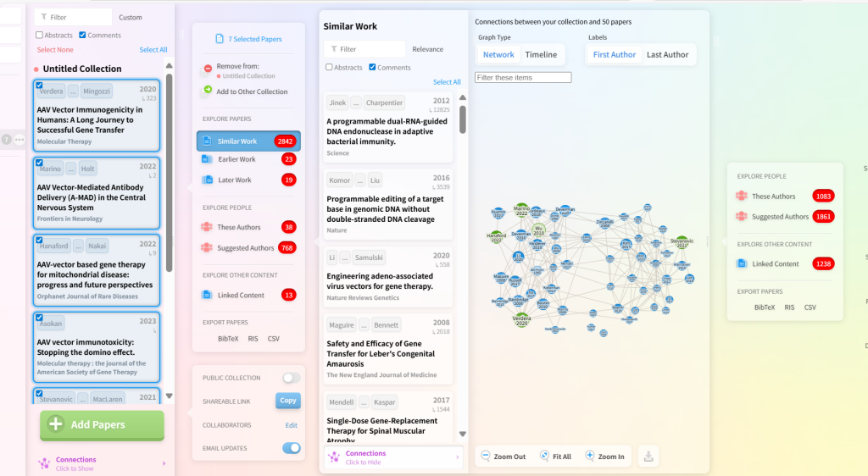Switch graph type to Timeline

tap(541, 54)
